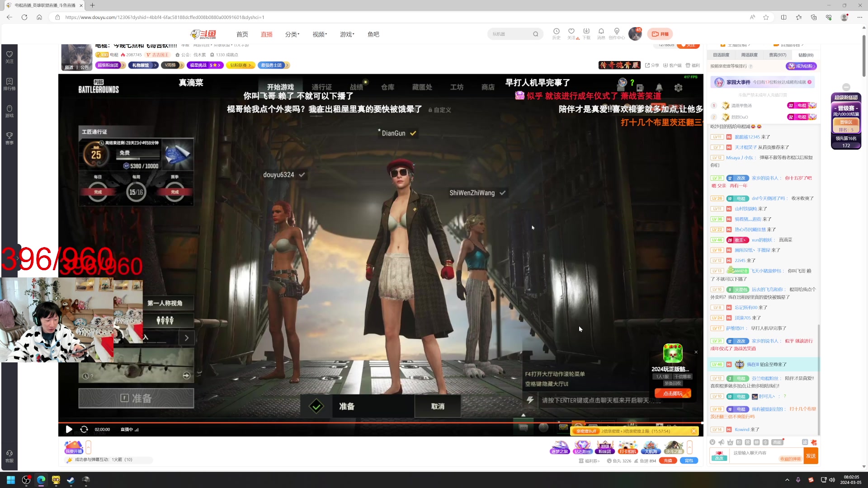Switch to 钻粉(89) tab
Viewport: 868px width, 488px height.
coord(806,55)
